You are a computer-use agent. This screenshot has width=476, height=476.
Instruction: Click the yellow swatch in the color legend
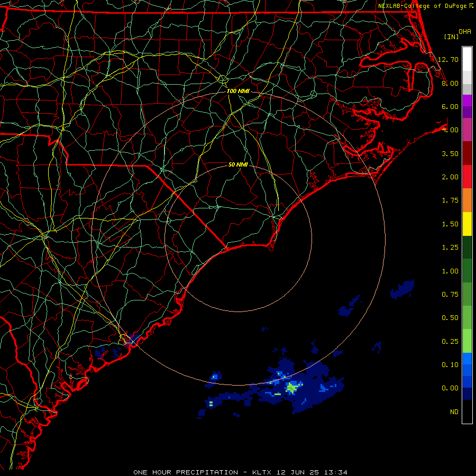(x=467, y=224)
